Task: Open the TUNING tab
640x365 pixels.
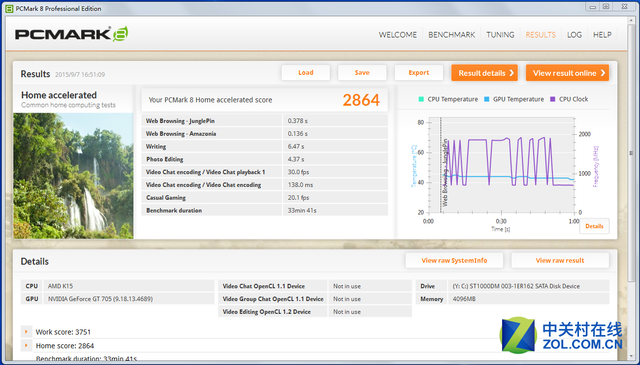Action: click(x=500, y=35)
